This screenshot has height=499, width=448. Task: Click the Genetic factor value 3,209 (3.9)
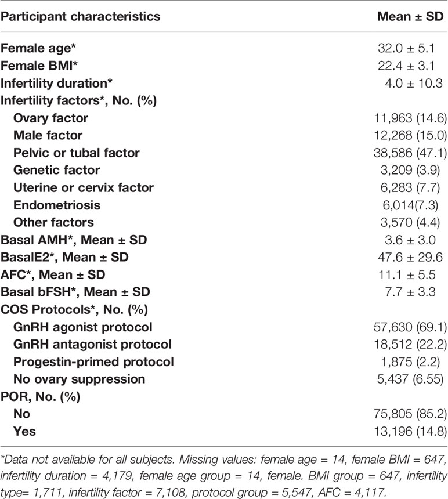point(410,170)
